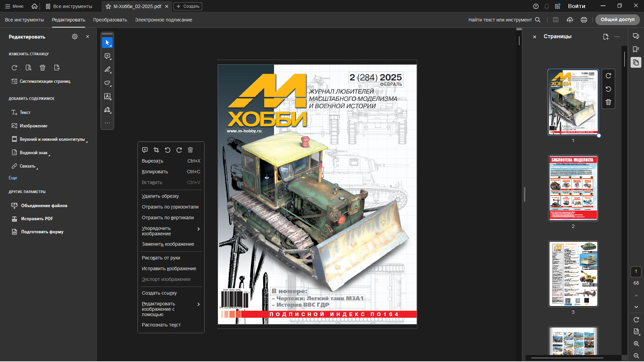Click the current page number field

pyautogui.click(x=636, y=271)
